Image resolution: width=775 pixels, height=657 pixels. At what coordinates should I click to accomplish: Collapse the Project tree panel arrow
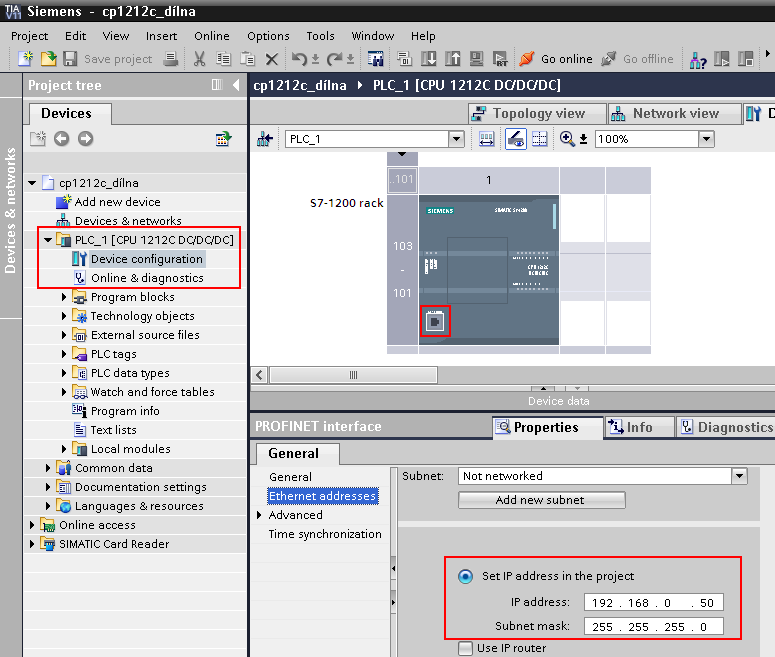tap(236, 85)
